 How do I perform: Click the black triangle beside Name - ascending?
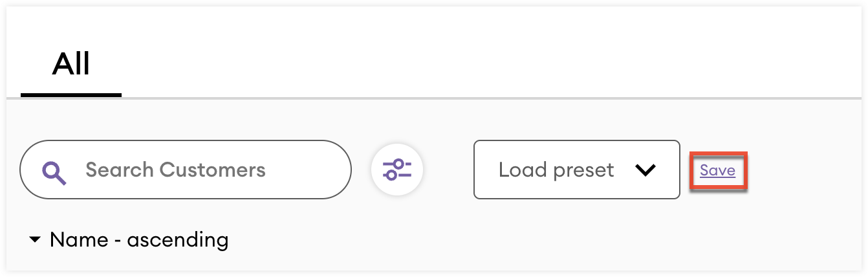click(x=35, y=241)
